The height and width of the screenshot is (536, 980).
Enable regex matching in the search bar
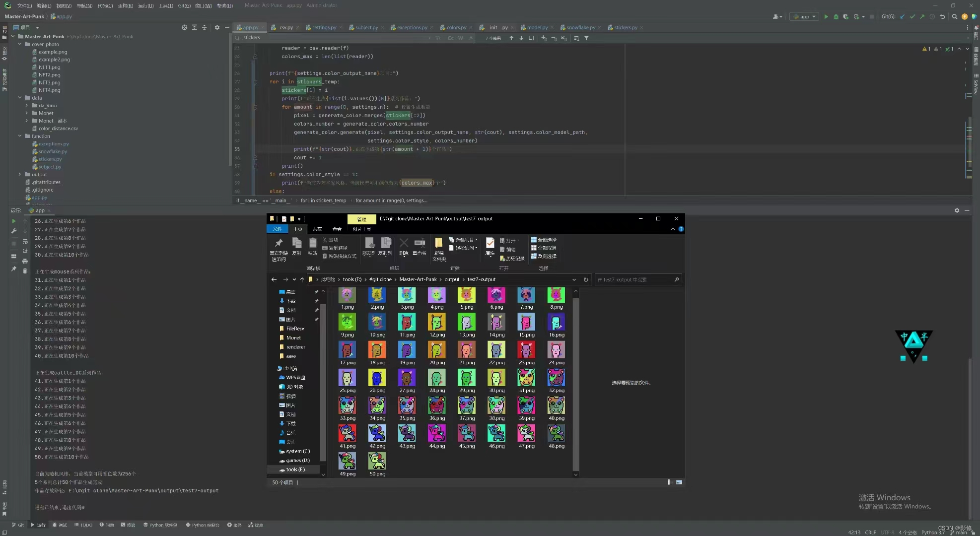click(471, 38)
